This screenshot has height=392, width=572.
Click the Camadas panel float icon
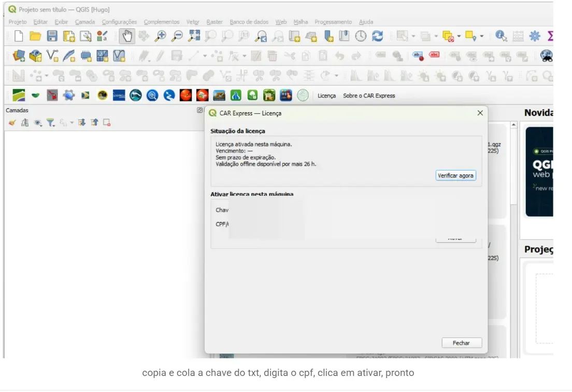[x=199, y=110]
